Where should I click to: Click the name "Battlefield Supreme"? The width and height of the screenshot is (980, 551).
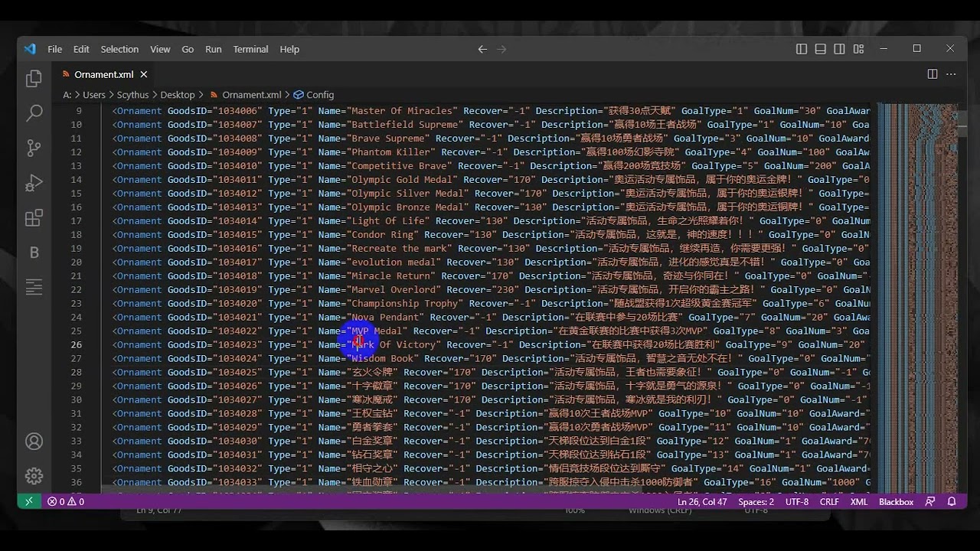(404, 125)
